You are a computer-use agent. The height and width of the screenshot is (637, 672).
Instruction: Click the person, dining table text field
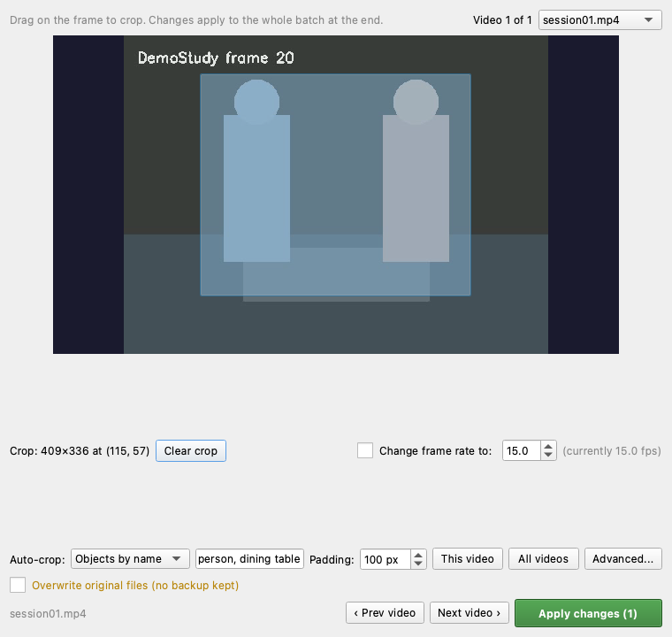click(249, 559)
